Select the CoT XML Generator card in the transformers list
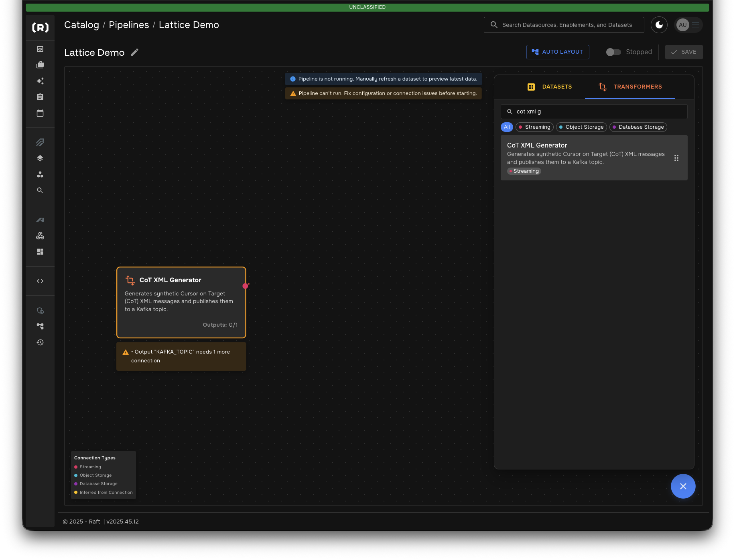The width and height of the screenshot is (735, 560). [594, 158]
